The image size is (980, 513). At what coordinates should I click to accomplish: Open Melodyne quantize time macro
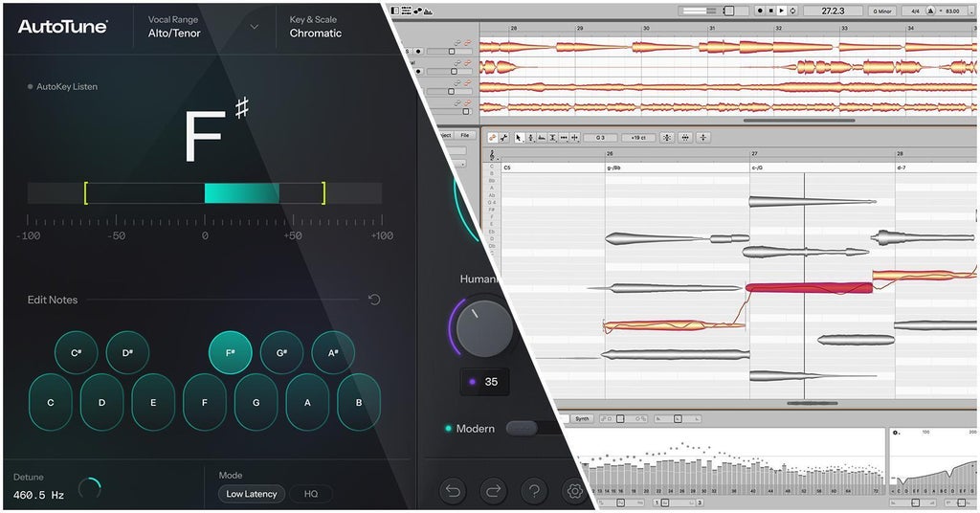click(x=685, y=138)
